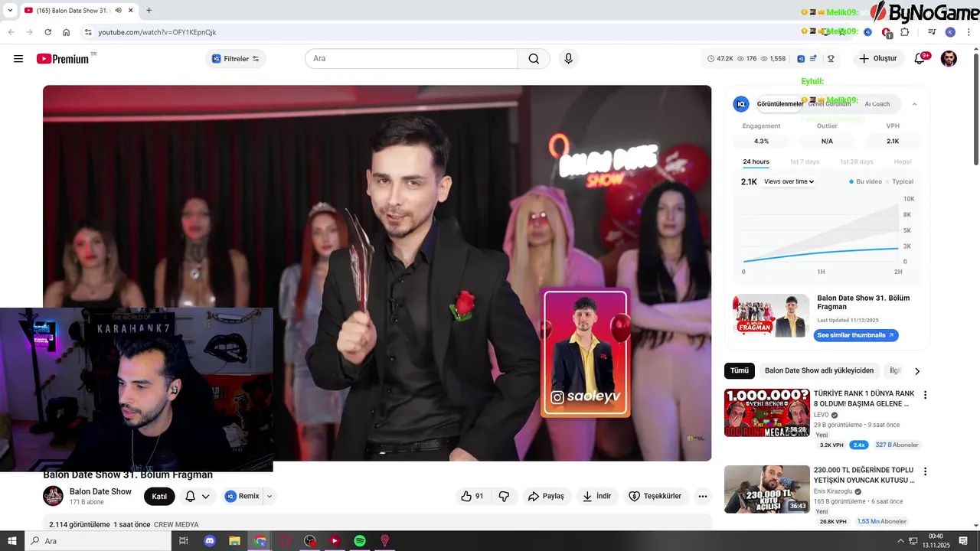Open the list-edit icon in stats bar
980x551 pixels.
(813, 59)
